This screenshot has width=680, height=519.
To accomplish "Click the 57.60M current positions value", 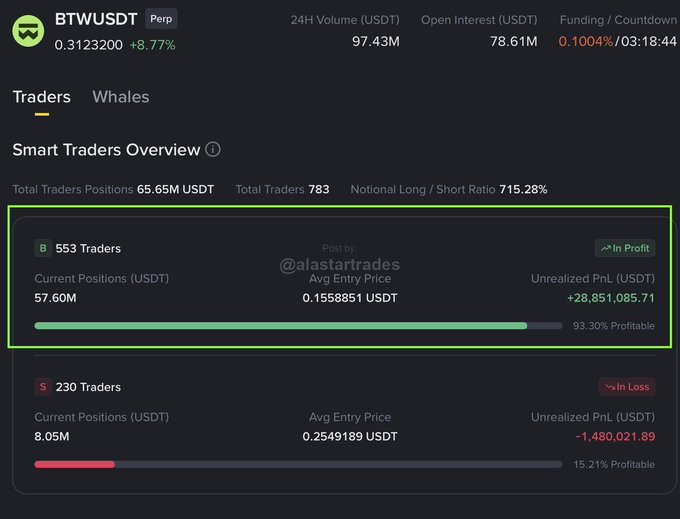I will click(x=56, y=298).
